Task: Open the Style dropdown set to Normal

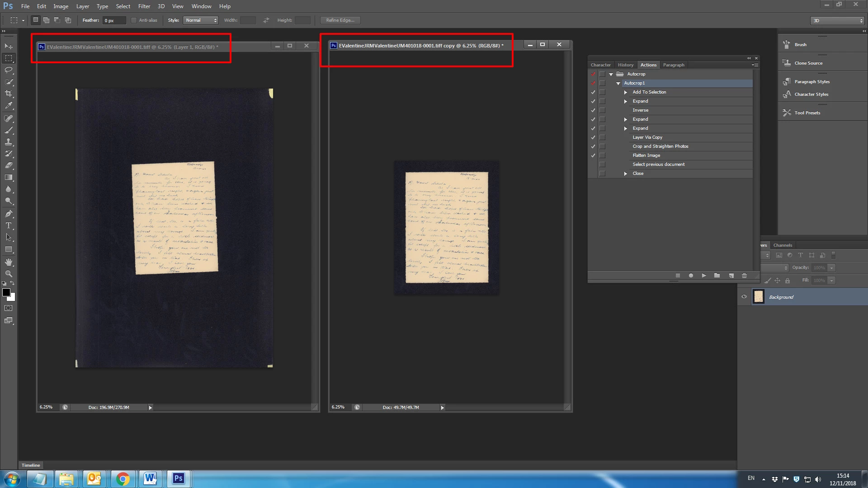Action: (201, 20)
